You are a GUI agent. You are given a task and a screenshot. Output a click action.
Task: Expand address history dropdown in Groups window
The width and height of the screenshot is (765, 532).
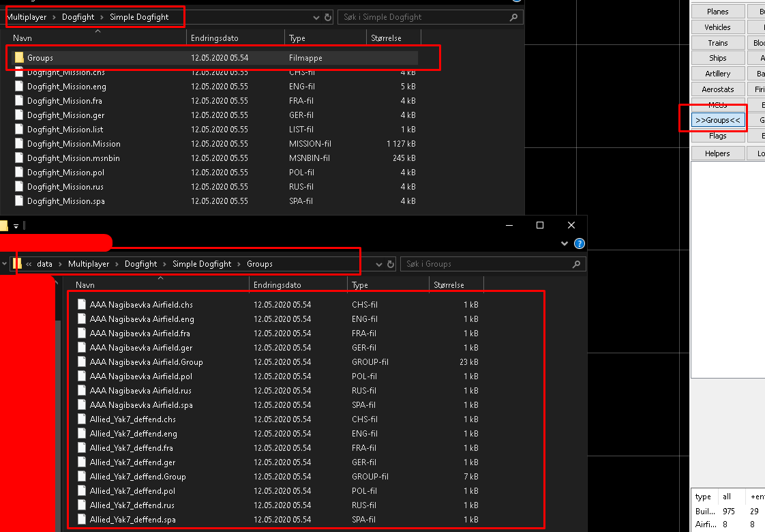click(x=379, y=264)
